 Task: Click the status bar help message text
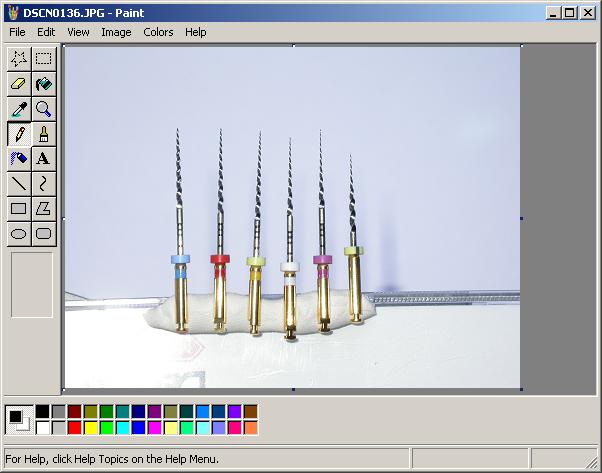coord(112,459)
